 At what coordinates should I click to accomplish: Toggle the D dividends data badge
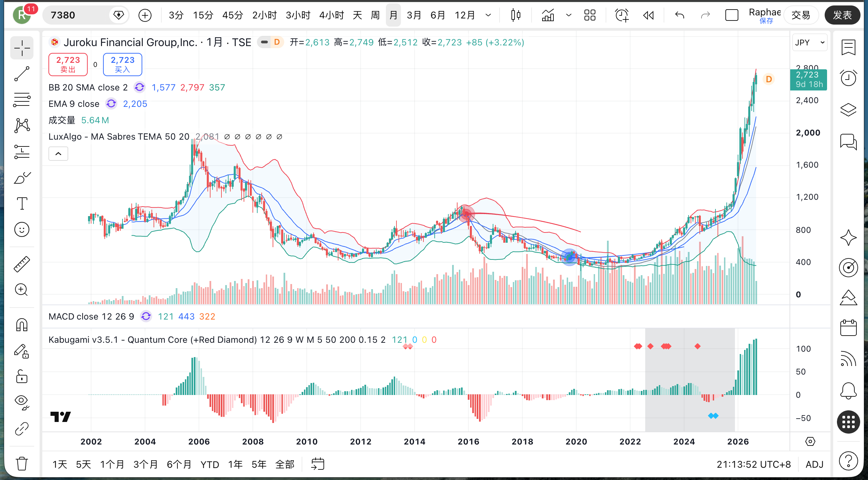(277, 42)
